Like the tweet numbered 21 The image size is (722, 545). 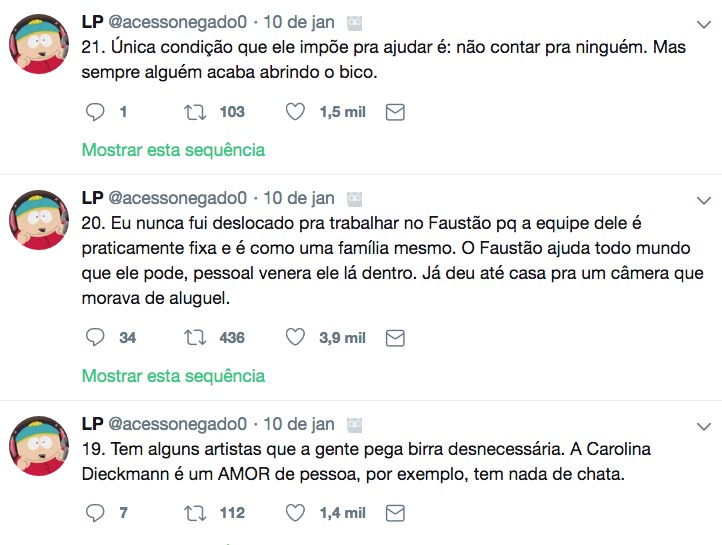295,112
